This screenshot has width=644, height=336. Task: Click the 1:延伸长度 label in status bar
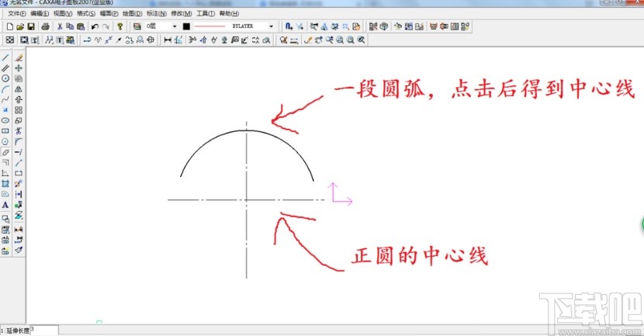[15, 331]
